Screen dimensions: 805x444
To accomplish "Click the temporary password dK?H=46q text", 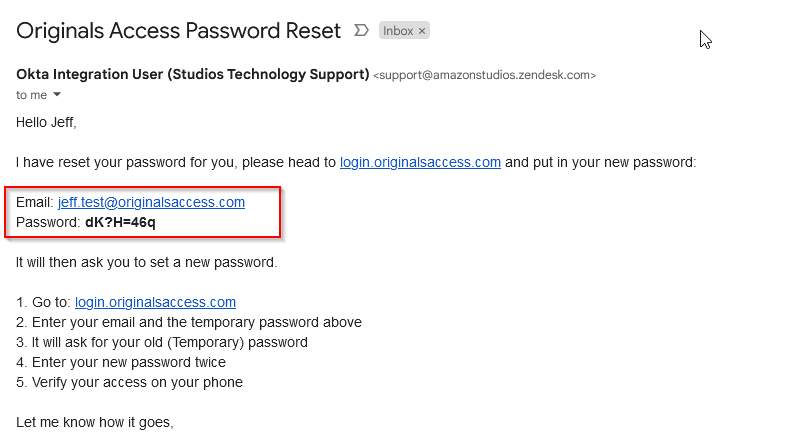I will (x=120, y=222).
